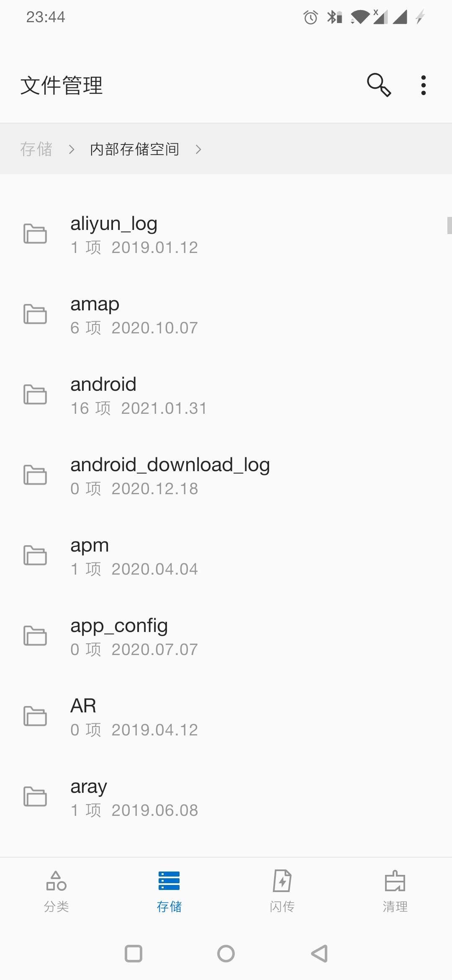Select the 存储 bottom tab

(169, 892)
